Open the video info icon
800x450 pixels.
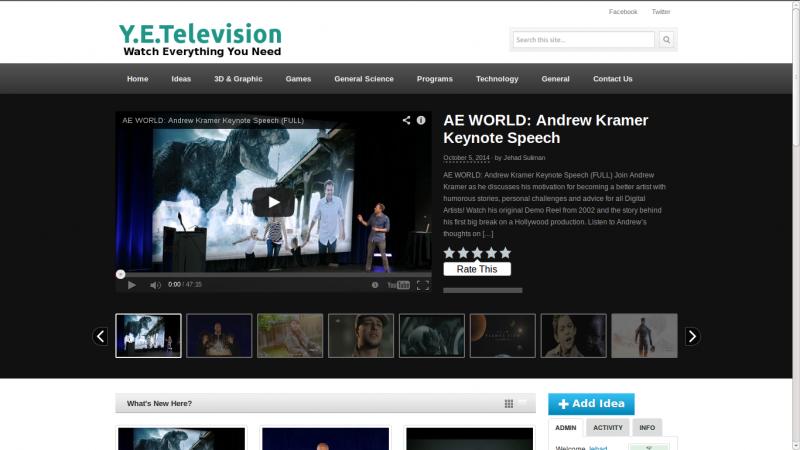(x=421, y=120)
